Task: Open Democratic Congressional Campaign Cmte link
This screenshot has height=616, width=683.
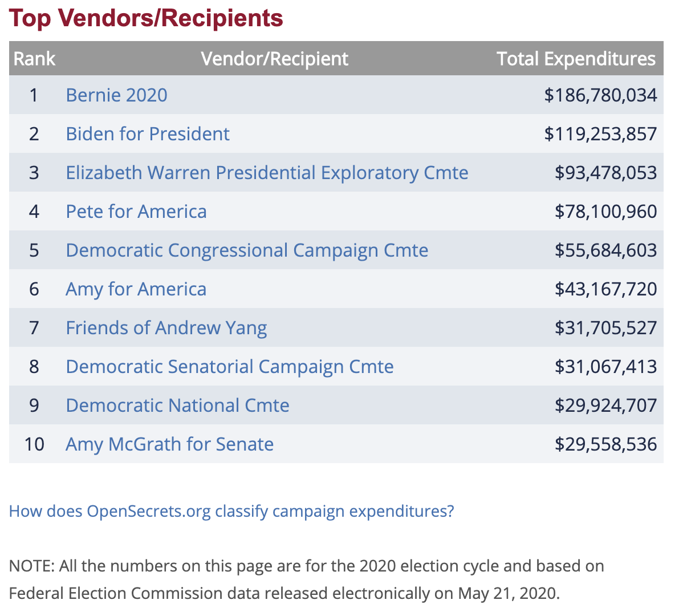Action: point(246,250)
